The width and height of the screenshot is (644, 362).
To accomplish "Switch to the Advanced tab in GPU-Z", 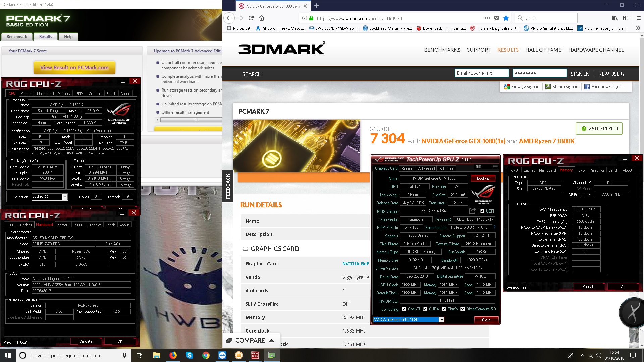I will coord(426,169).
